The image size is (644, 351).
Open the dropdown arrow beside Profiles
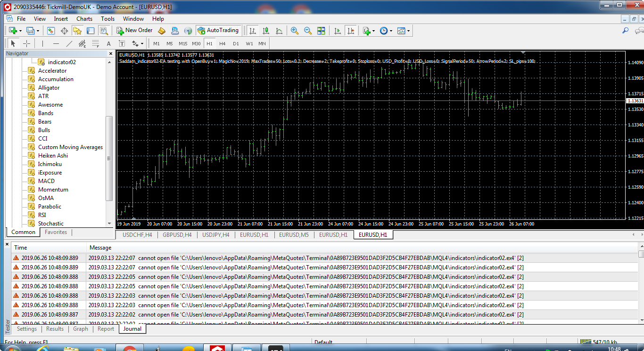[x=38, y=31]
